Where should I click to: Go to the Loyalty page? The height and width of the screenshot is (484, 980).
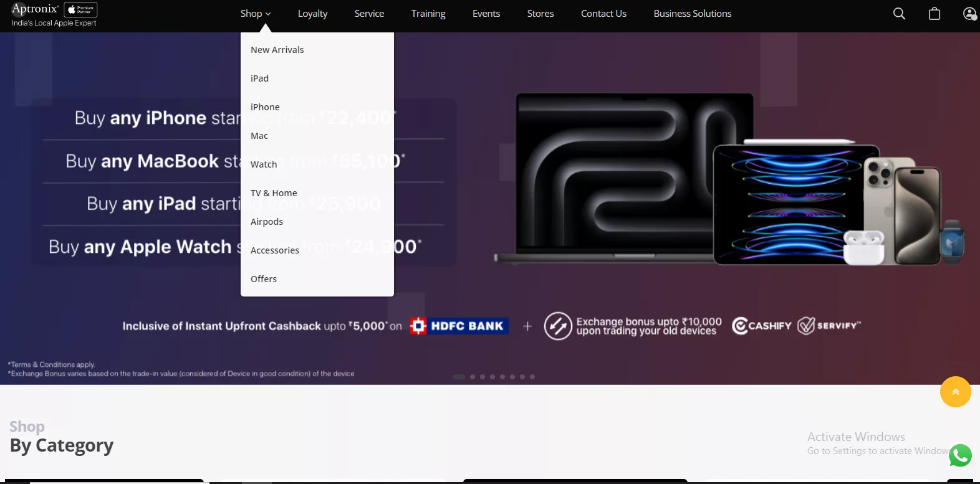coord(312,14)
